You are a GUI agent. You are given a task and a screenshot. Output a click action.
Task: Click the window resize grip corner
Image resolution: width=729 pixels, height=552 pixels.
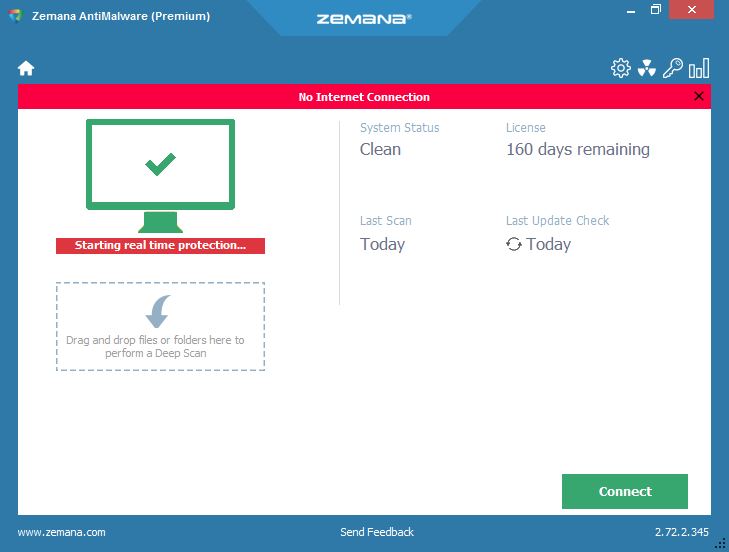721,543
